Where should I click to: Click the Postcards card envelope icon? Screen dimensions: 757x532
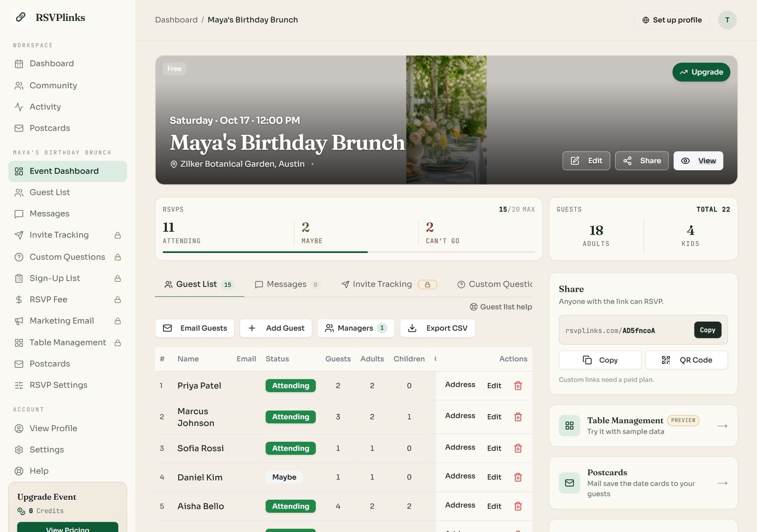[569, 483]
